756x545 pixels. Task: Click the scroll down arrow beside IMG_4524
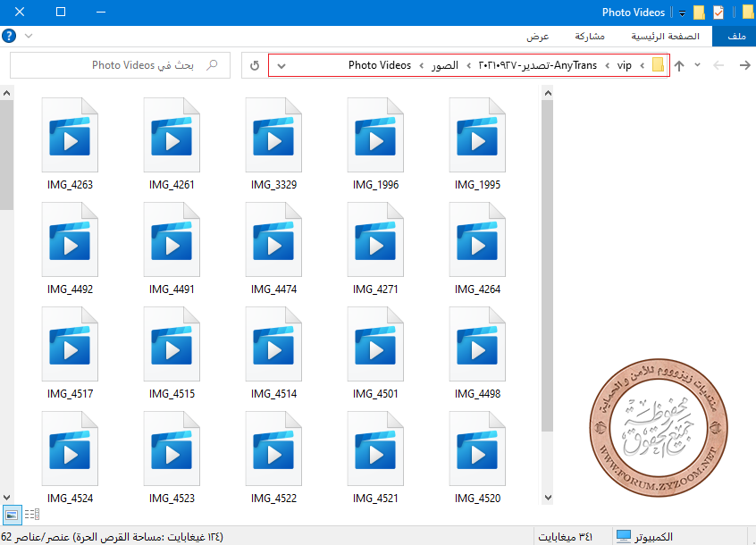pos(7,498)
